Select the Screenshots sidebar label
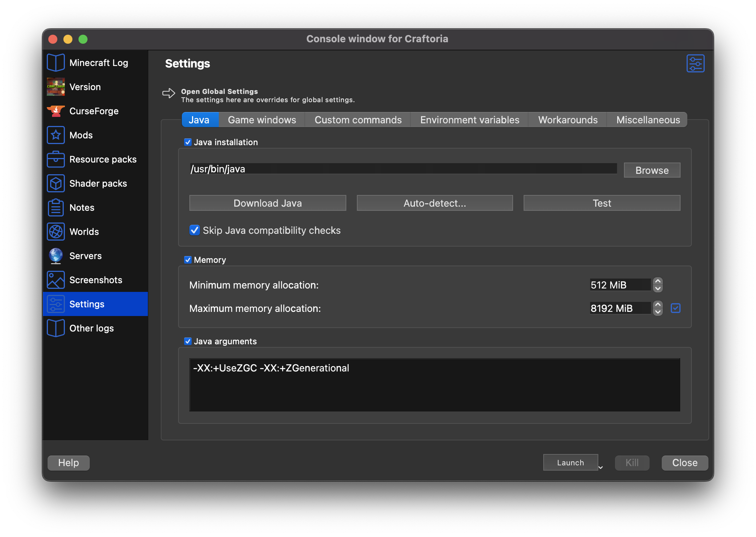Viewport: 756px width, 537px height. (96, 280)
